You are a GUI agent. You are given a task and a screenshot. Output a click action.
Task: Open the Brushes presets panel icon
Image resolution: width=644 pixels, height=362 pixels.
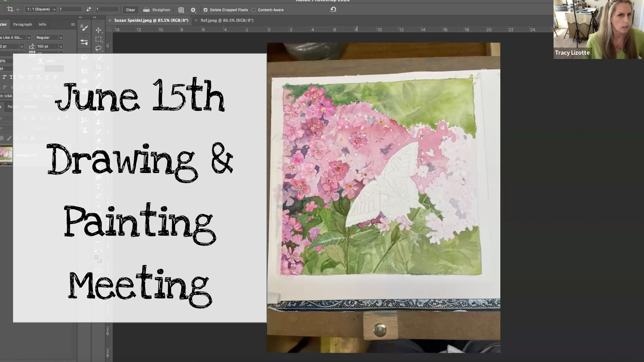(x=84, y=42)
